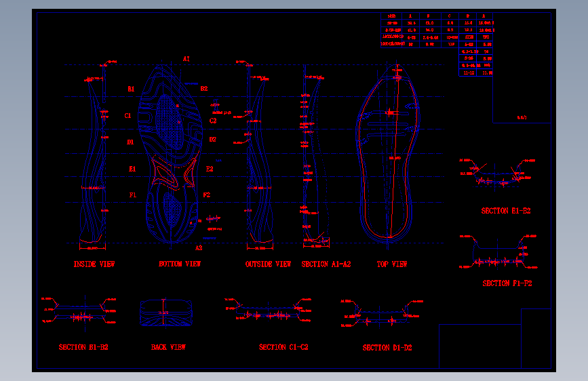Pick the outside view sole profile drawing
Viewport: 588px width, 381px height.
[x=260, y=154]
